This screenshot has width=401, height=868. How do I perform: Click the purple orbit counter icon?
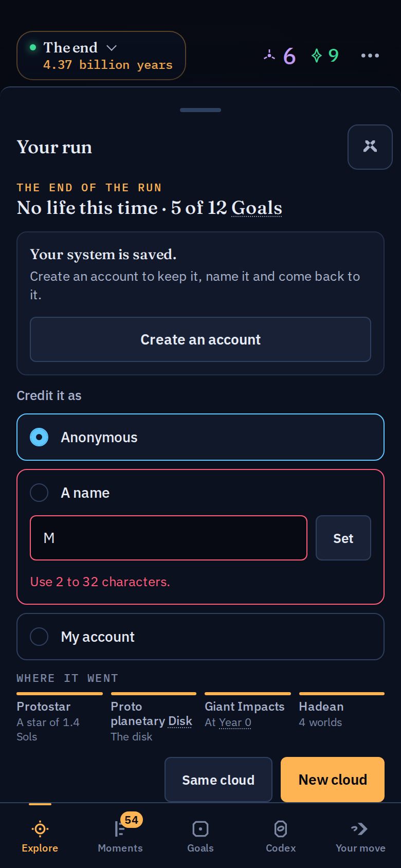269,55
